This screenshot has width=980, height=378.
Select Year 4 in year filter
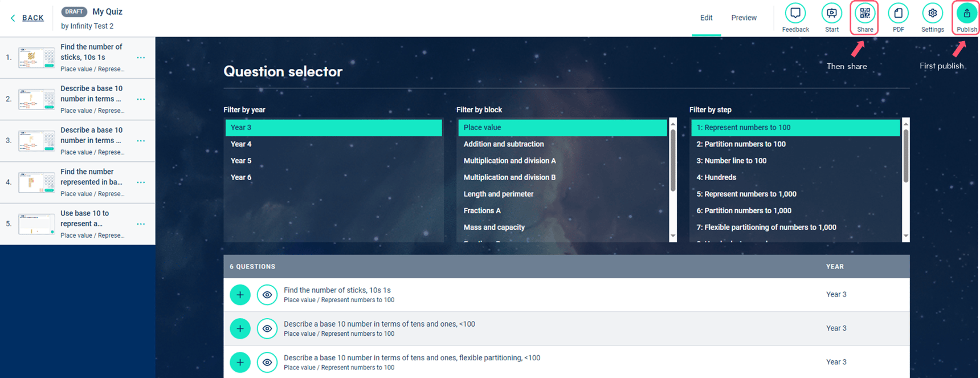[x=241, y=144]
